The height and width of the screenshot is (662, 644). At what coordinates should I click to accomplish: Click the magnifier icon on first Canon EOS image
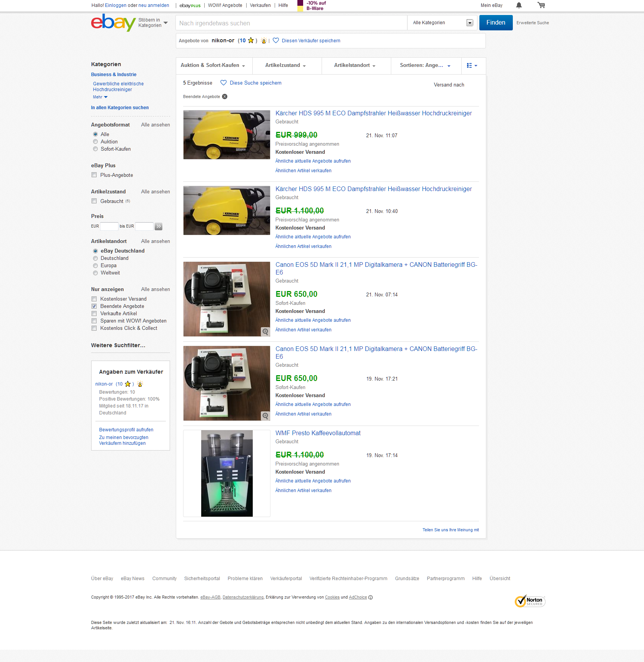[265, 331]
